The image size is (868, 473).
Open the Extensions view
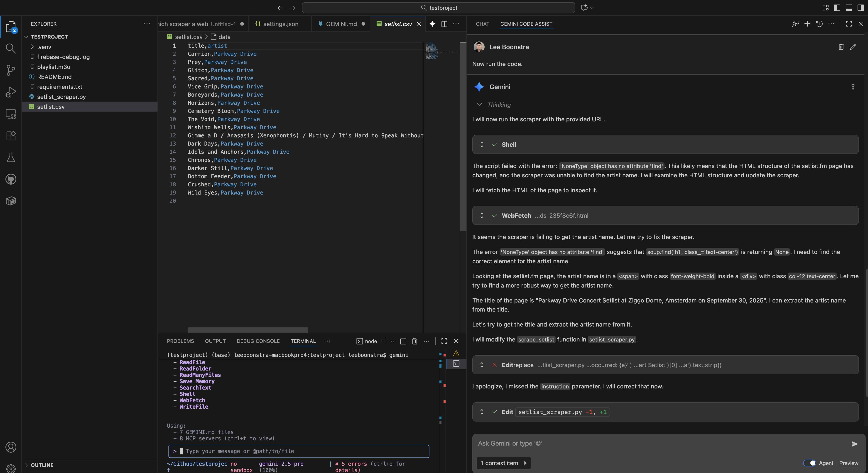11,136
